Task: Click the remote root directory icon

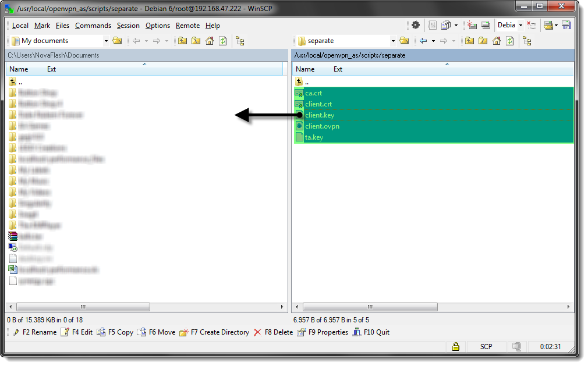Action: (x=483, y=41)
